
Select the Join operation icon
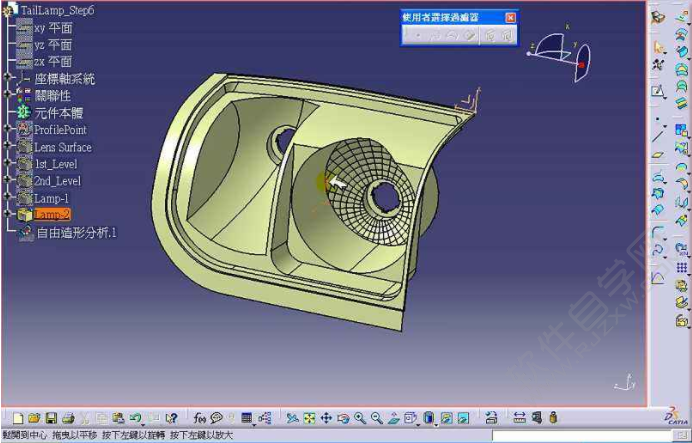pos(682,130)
